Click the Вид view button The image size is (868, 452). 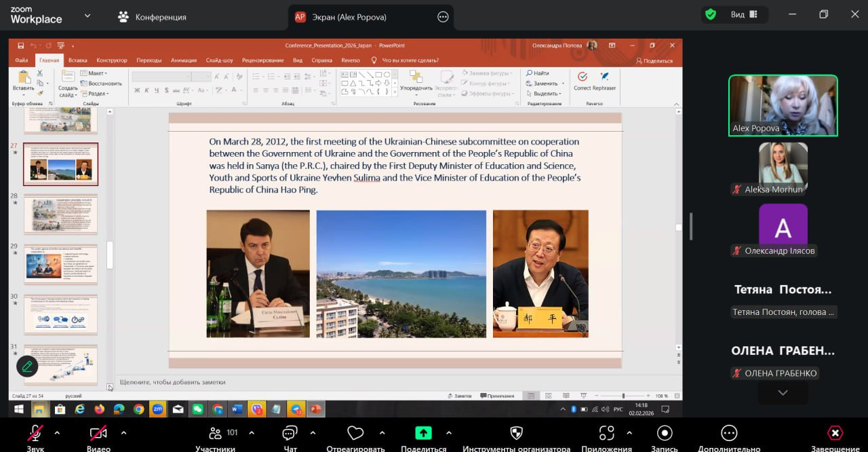coord(743,15)
